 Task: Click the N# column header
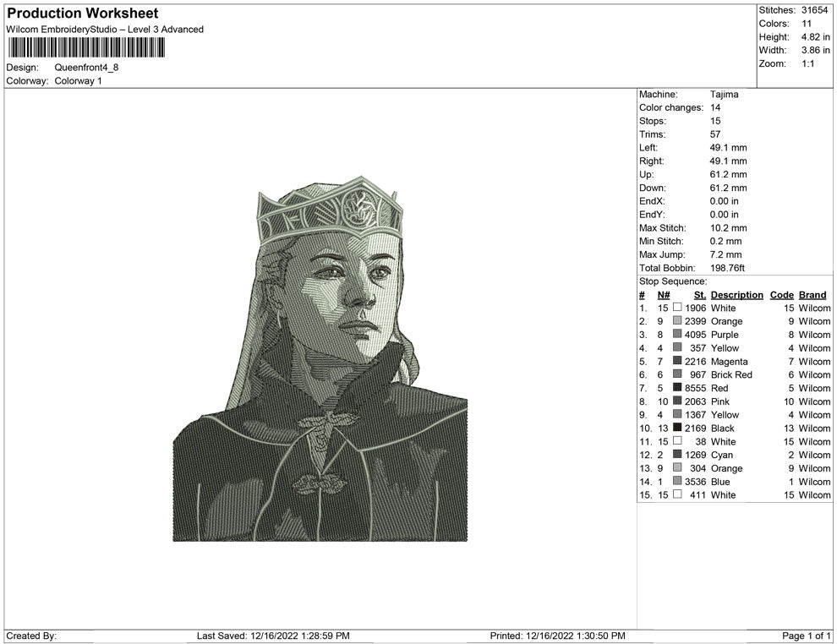point(664,295)
